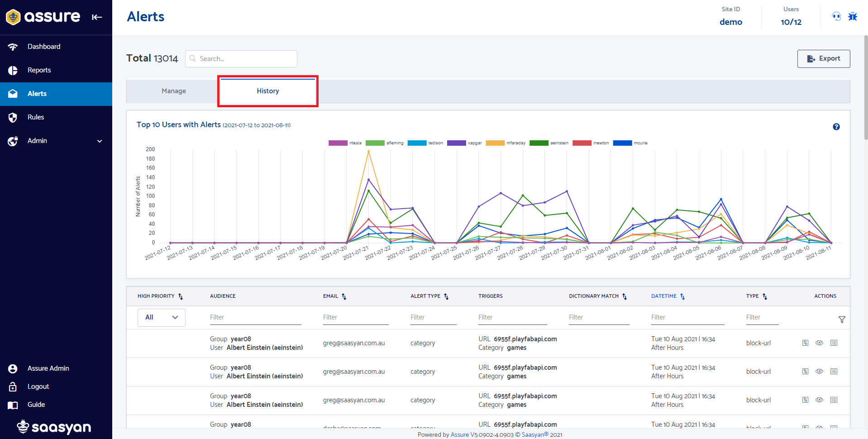Select the History tab
The width and height of the screenshot is (868, 439).
[x=268, y=91]
